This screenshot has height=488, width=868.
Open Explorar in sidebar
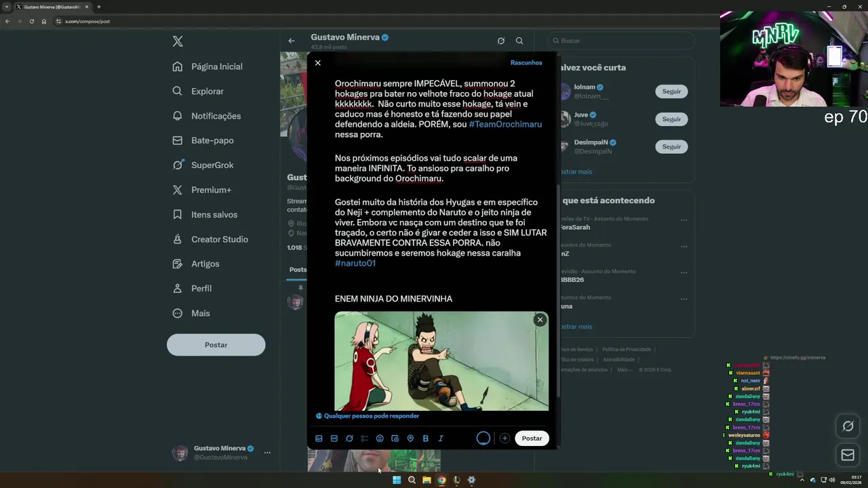coord(198,91)
